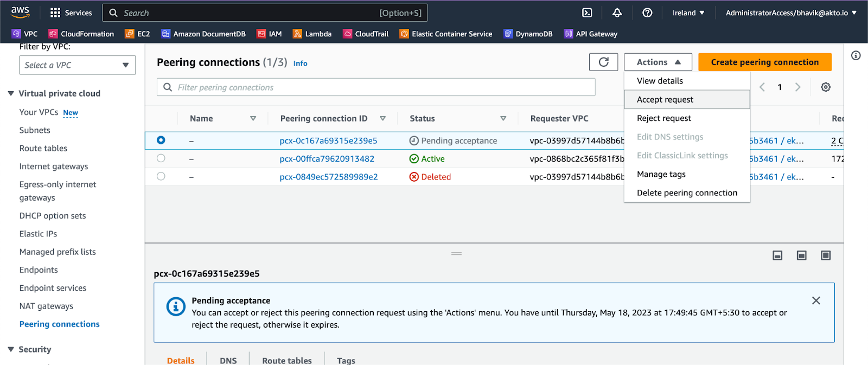Select the Deleted peering connection radio button

pos(161,176)
